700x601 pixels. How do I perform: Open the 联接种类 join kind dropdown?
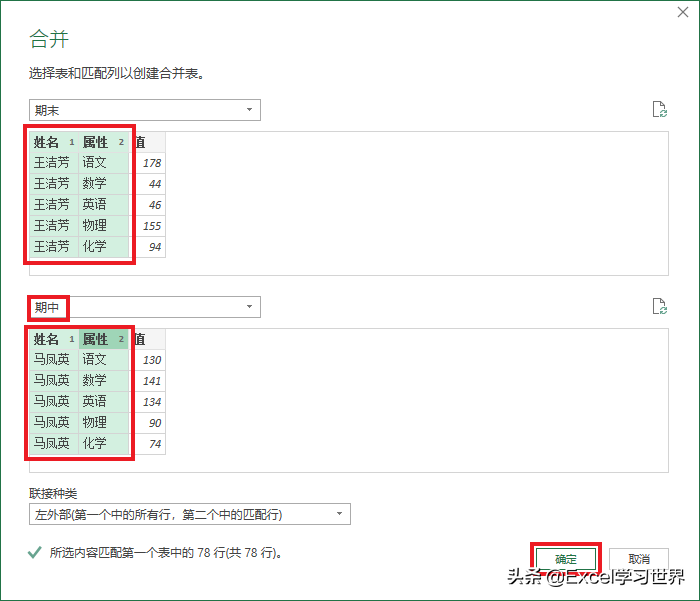tap(190, 514)
